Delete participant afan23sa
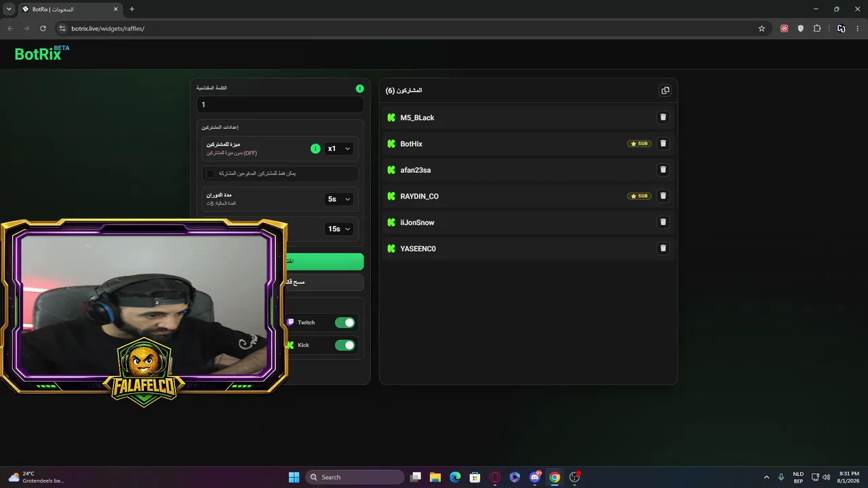Screen dimensions: 868x488 click(663, 169)
